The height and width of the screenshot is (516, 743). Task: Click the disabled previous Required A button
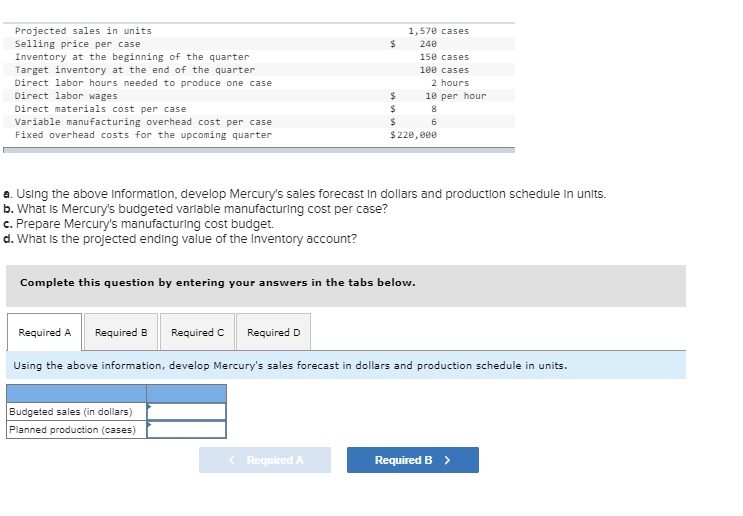click(x=265, y=460)
